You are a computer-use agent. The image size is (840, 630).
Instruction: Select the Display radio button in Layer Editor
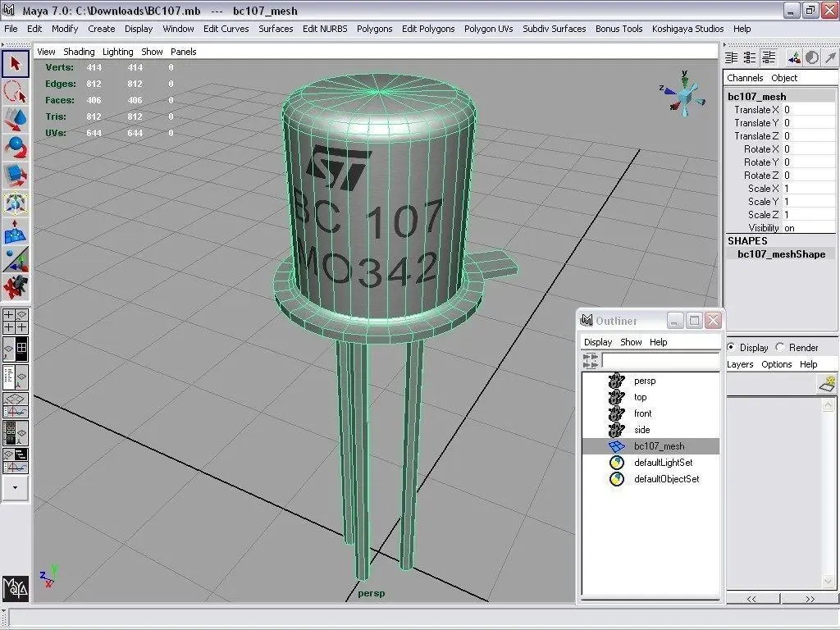pyautogui.click(x=731, y=347)
